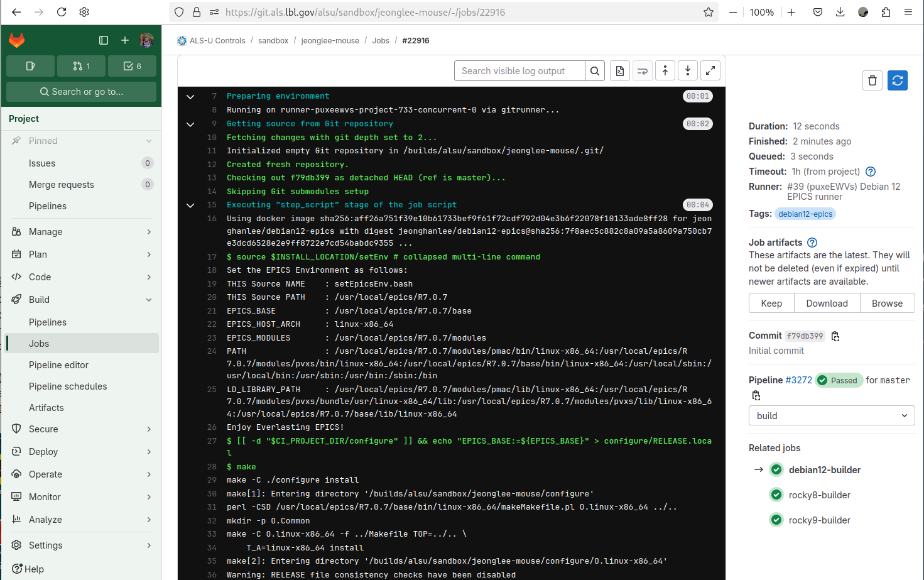The image size is (924, 580).
Task: Download the job artifacts
Action: [x=827, y=303]
